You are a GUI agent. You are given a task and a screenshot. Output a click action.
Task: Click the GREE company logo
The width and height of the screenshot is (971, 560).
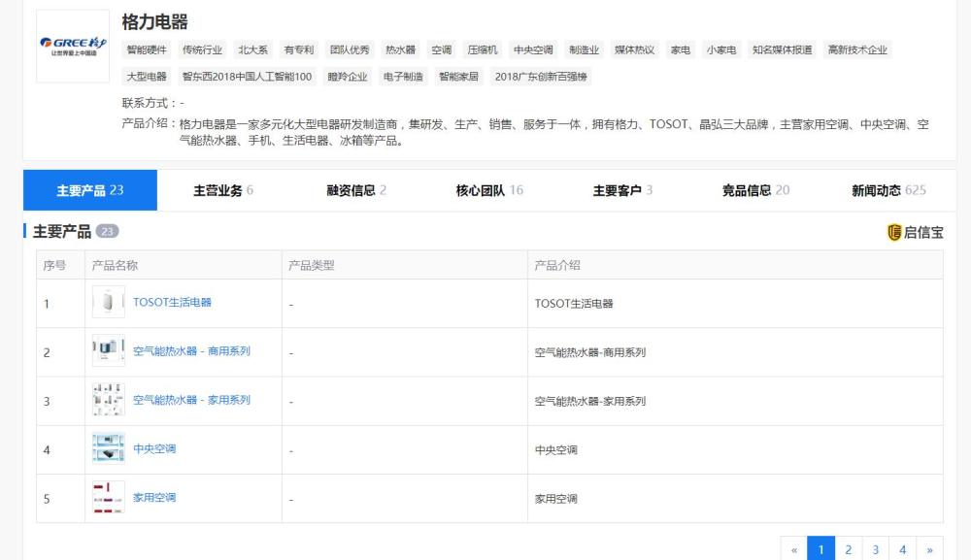[x=73, y=47]
